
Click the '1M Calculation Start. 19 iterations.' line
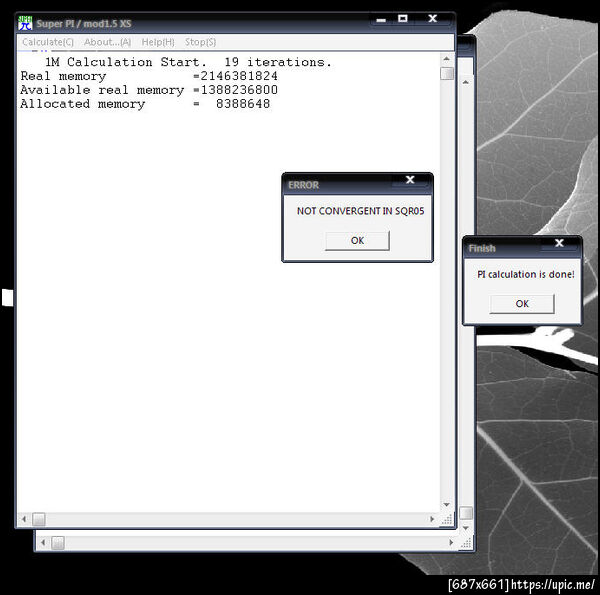pyautogui.click(x=188, y=62)
